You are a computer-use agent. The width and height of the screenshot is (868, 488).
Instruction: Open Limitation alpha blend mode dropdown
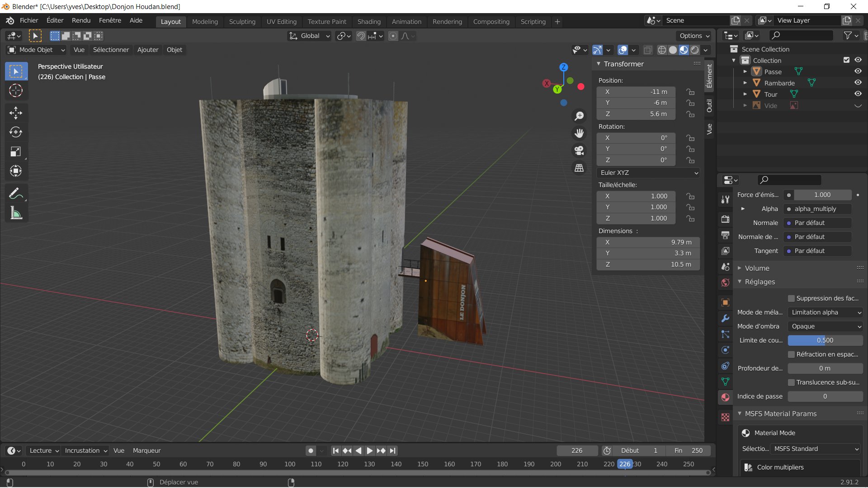(825, 312)
